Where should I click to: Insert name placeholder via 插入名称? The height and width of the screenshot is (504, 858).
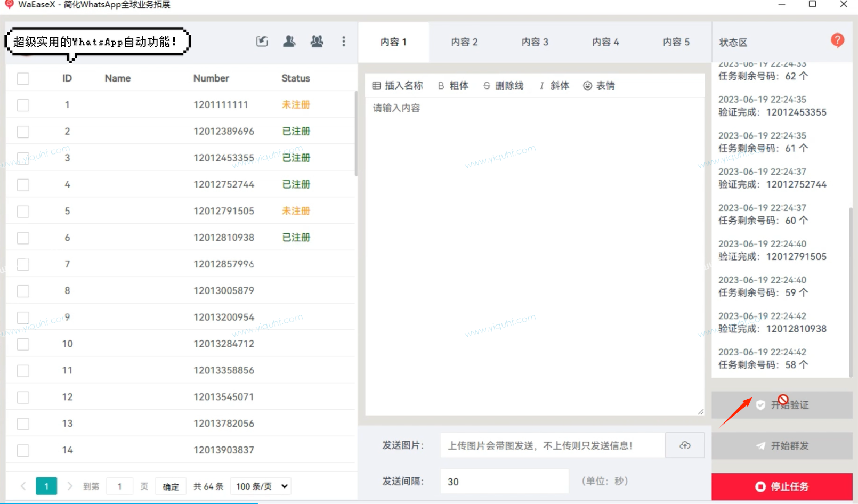(398, 85)
